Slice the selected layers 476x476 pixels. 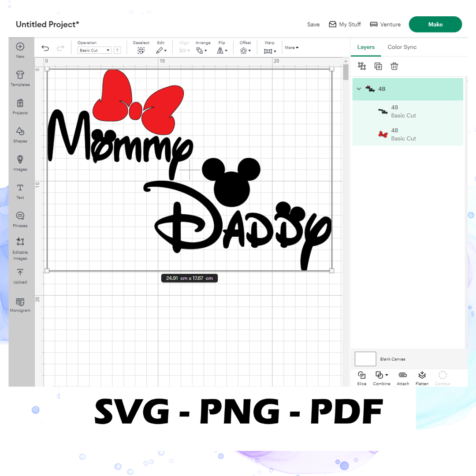361,378
